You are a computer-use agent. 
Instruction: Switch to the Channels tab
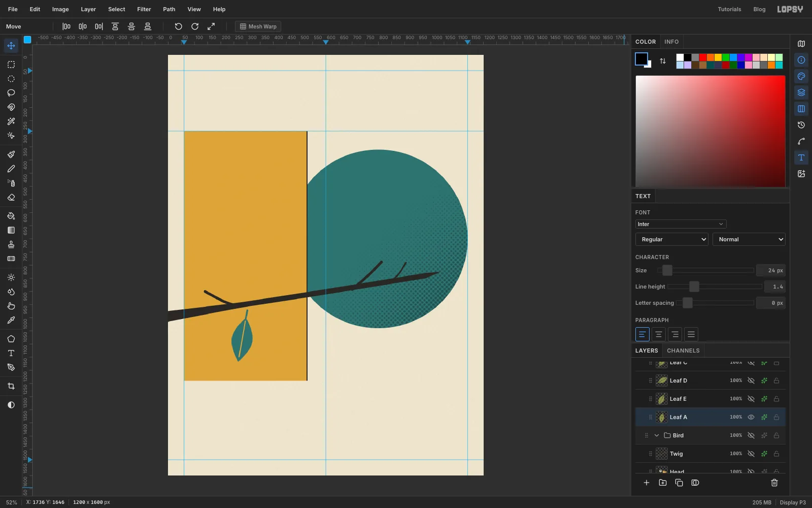[683, 351]
